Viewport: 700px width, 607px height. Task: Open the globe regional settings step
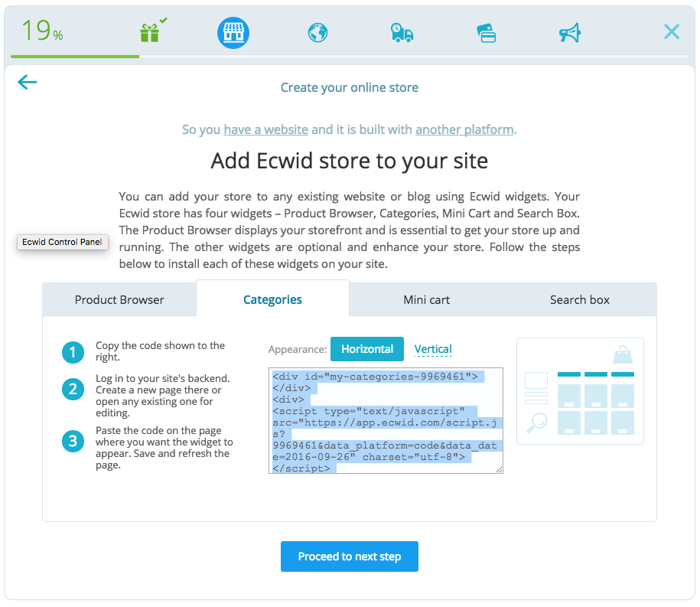point(317,33)
